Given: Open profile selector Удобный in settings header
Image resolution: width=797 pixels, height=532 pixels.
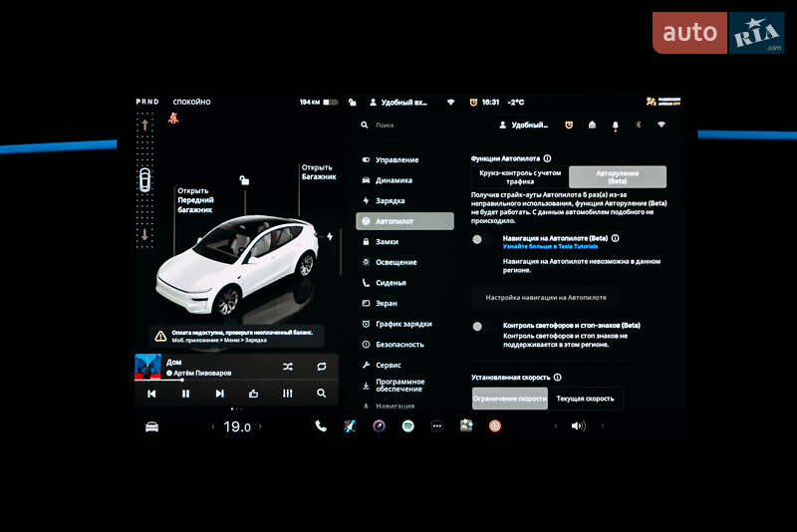Looking at the screenshot, I should point(524,125).
